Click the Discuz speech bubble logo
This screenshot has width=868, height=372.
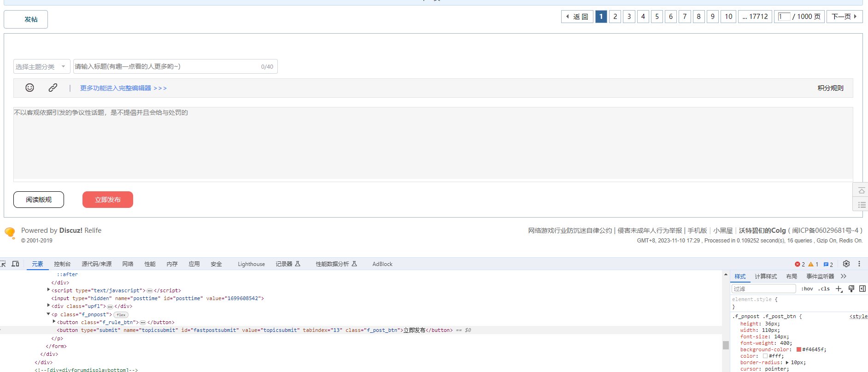10,233
